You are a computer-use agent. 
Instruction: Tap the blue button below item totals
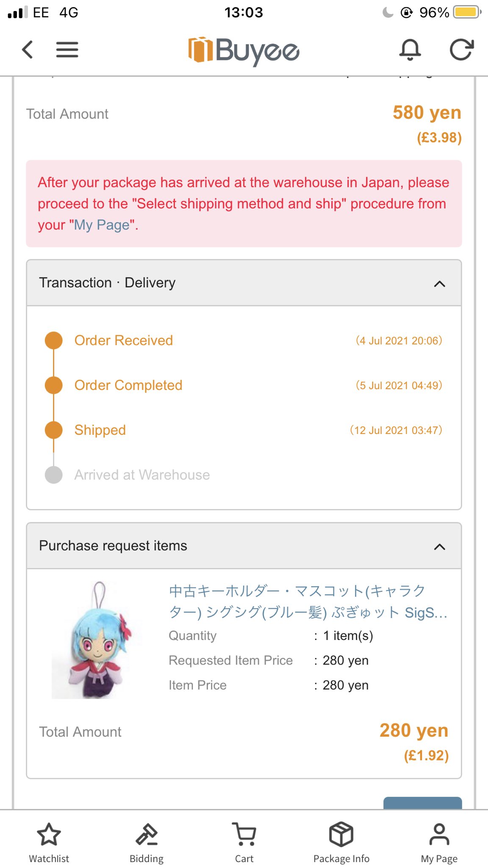point(422,803)
